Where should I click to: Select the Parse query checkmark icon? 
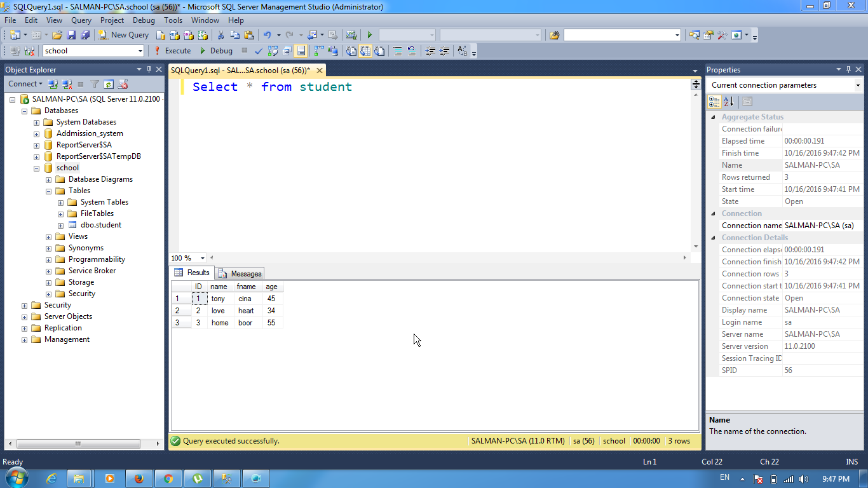(258, 50)
